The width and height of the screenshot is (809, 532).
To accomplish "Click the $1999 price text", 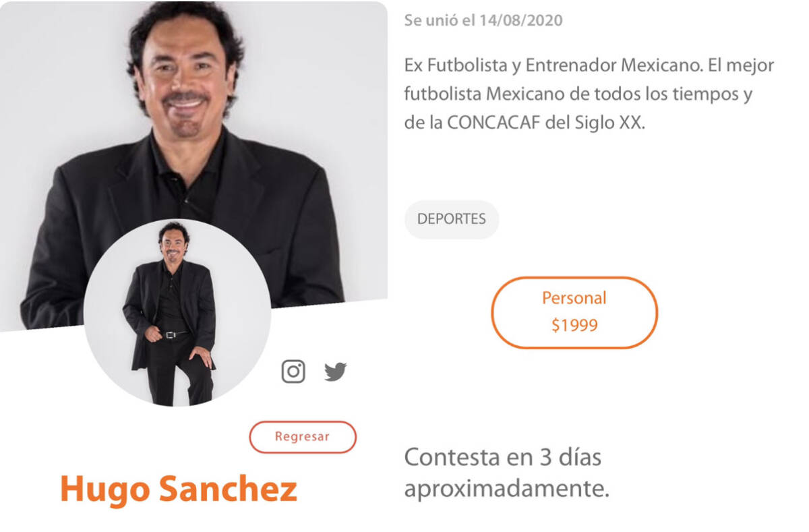I will [x=574, y=326].
